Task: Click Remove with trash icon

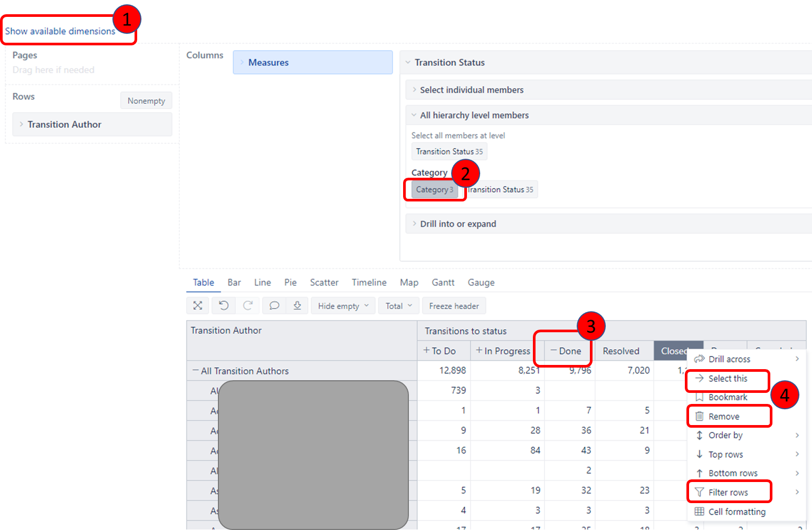Action: [x=723, y=417]
